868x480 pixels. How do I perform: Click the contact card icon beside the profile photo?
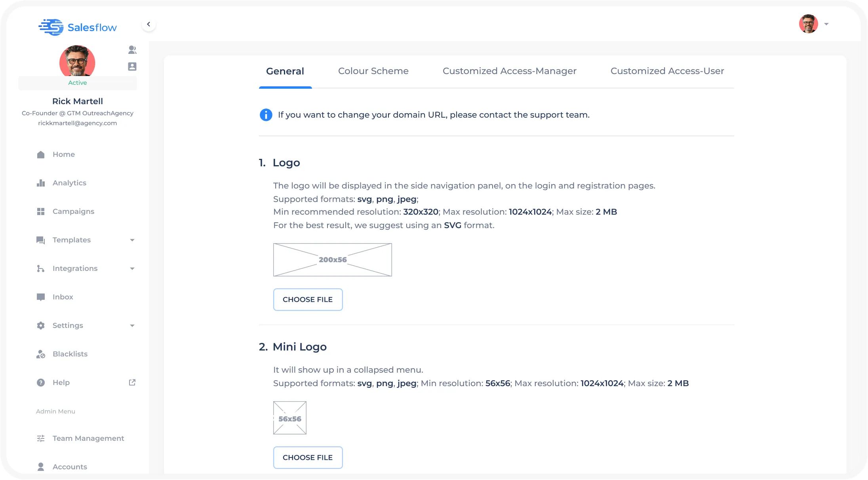coord(132,67)
